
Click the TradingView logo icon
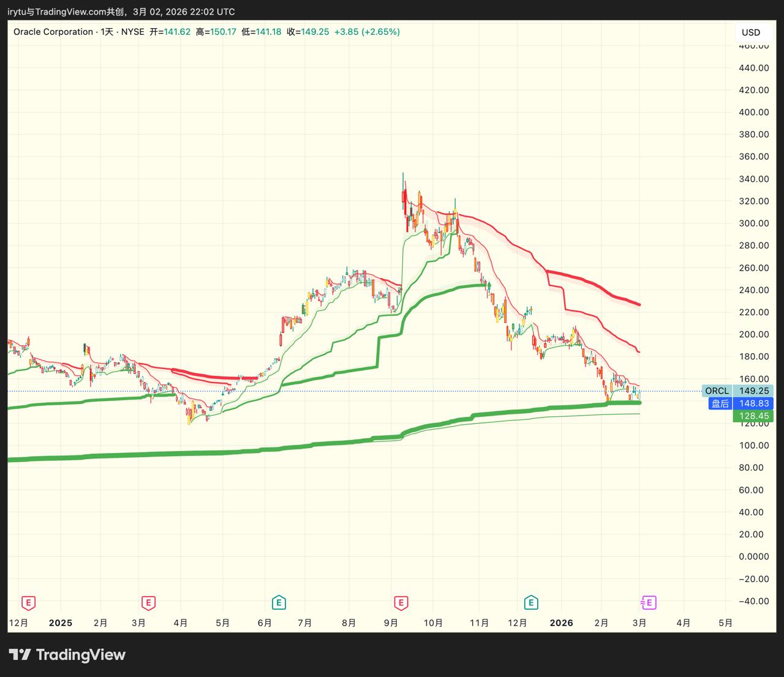[20, 655]
